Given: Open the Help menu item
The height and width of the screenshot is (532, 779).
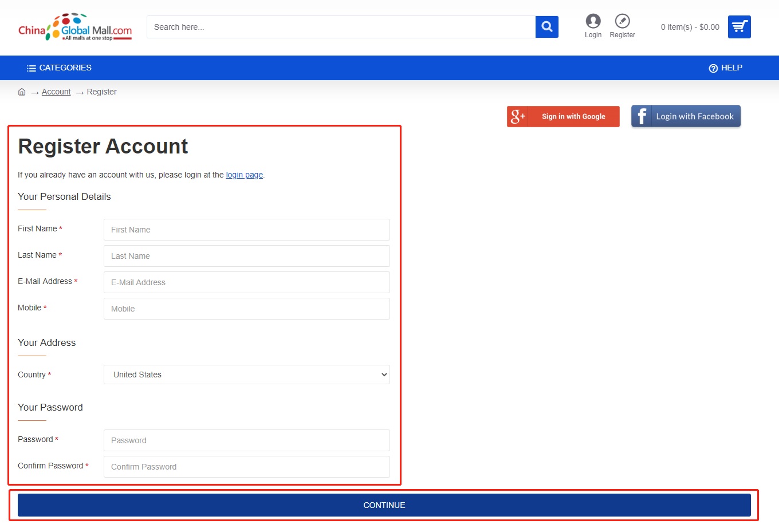Looking at the screenshot, I should [x=725, y=68].
